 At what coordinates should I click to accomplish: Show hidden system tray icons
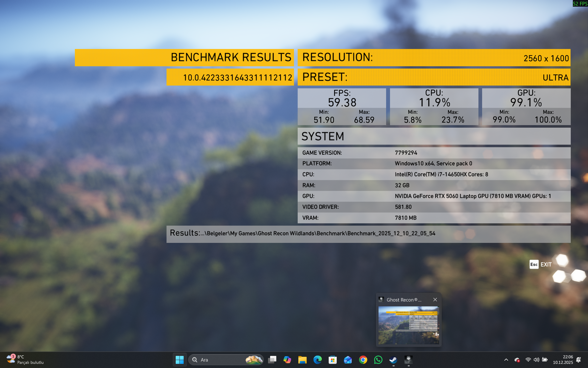click(506, 359)
